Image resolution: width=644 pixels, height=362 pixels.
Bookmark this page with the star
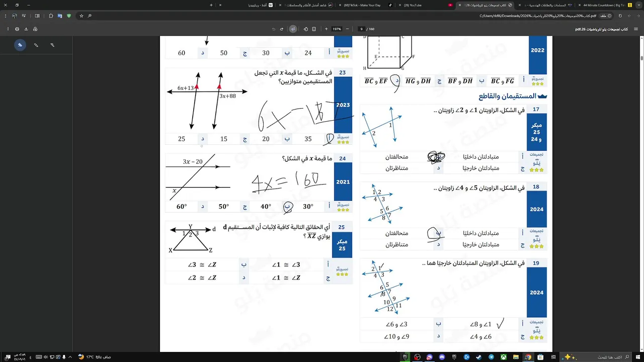pyautogui.click(x=82, y=16)
